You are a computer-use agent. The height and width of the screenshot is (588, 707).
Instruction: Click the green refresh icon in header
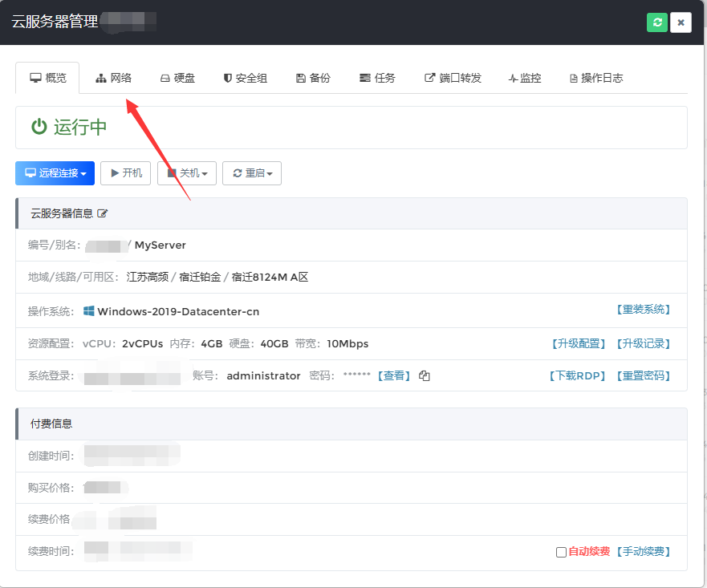657,22
